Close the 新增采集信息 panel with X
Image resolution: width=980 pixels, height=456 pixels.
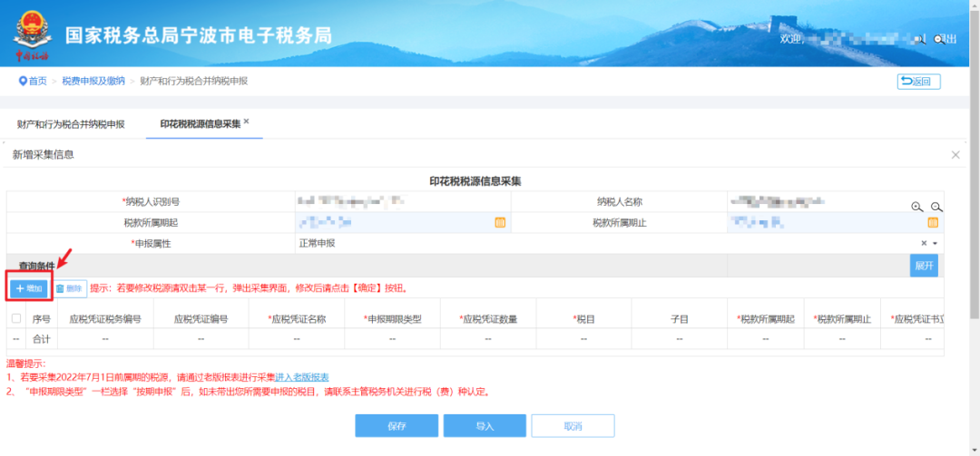click(955, 155)
